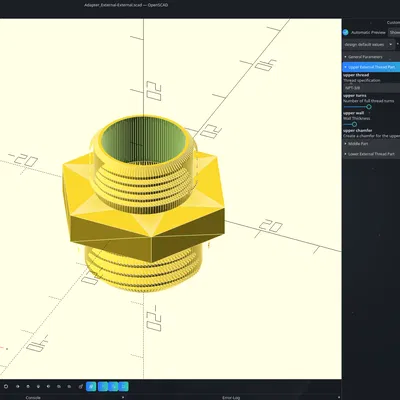
Task: Click the 'Number of full thread turns' description
Action: pos(369,101)
